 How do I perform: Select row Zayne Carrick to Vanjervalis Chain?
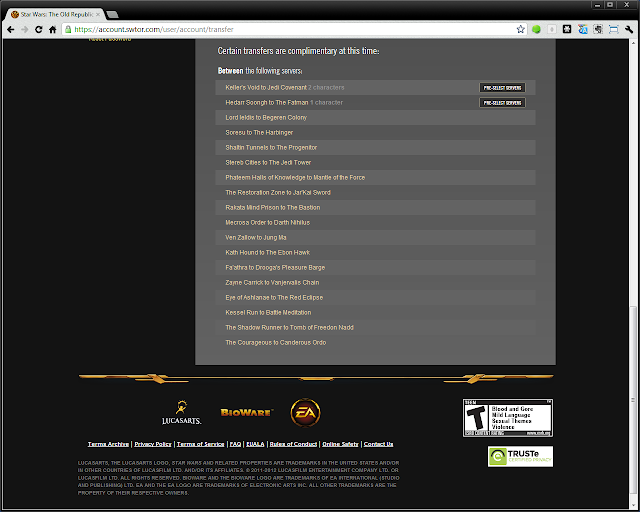tap(375, 283)
